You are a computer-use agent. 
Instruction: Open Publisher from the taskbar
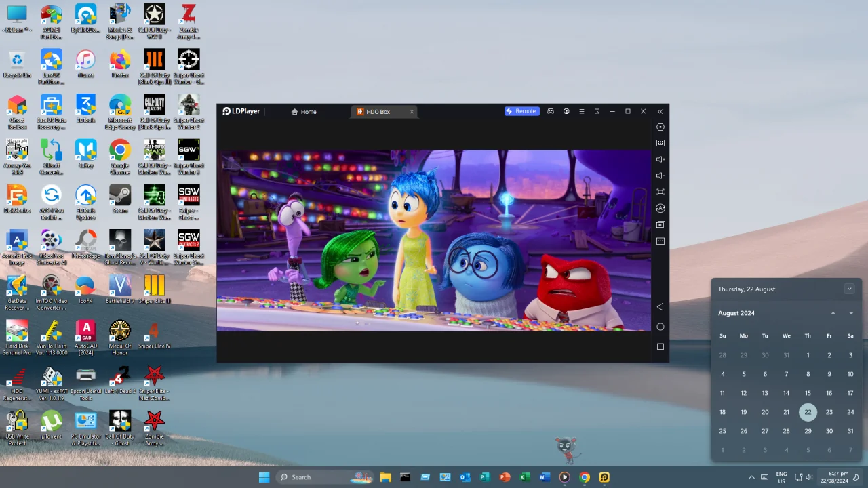point(485,477)
